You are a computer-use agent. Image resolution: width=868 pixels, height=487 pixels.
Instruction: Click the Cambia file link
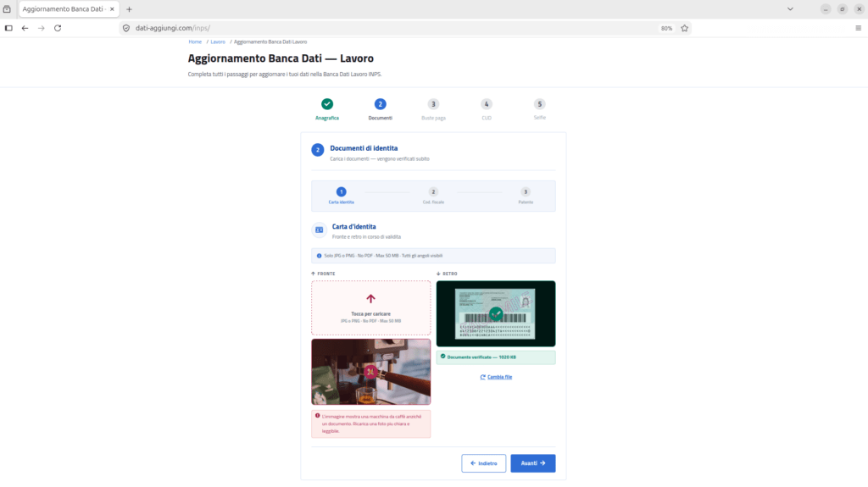pos(496,377)
